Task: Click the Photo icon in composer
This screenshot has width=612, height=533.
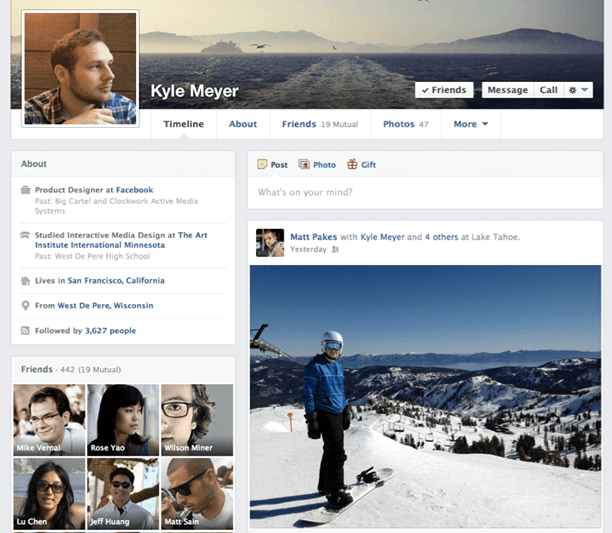Action: (x=304, y=164)
